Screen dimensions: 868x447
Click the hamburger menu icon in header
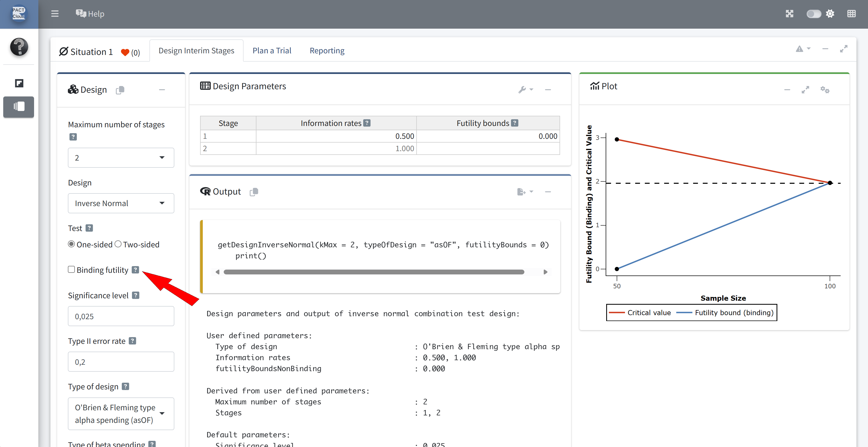point(55,14)
